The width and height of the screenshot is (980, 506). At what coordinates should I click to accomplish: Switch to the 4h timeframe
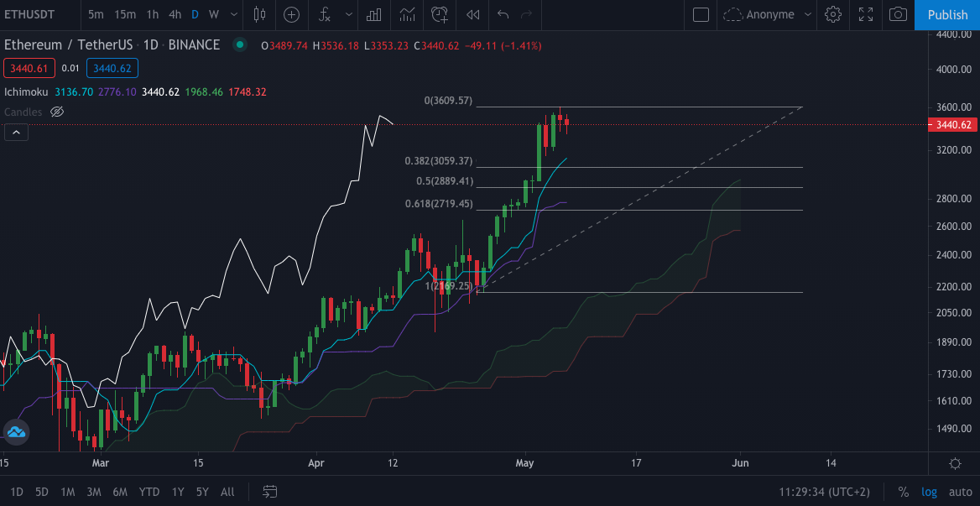click(x=175, y=14)
